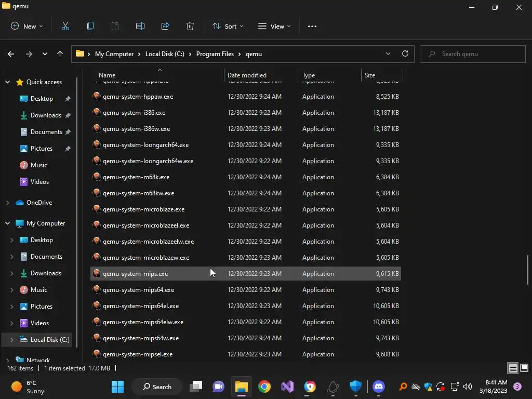Click qemu-system-i386.exe file icon
This screenshot has height=399, width=532.
click(x=97, y=112)
